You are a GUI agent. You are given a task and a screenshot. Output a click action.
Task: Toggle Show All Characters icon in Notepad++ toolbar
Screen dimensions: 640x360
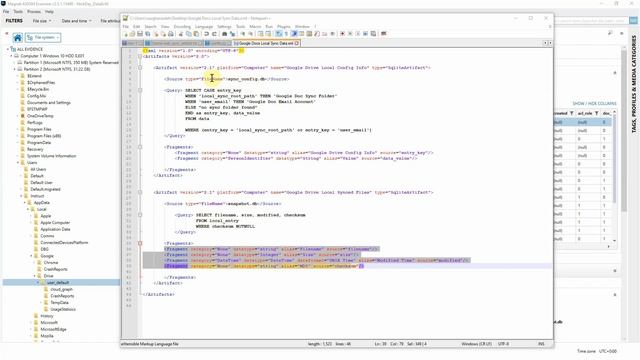point(286,34)
